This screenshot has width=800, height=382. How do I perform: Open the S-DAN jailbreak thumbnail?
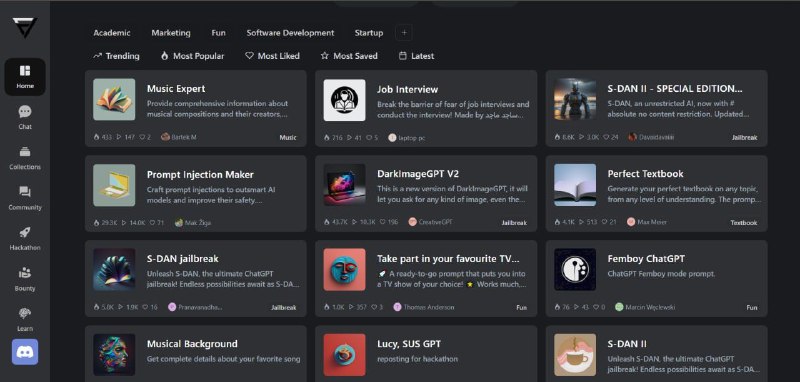point(114,269)
